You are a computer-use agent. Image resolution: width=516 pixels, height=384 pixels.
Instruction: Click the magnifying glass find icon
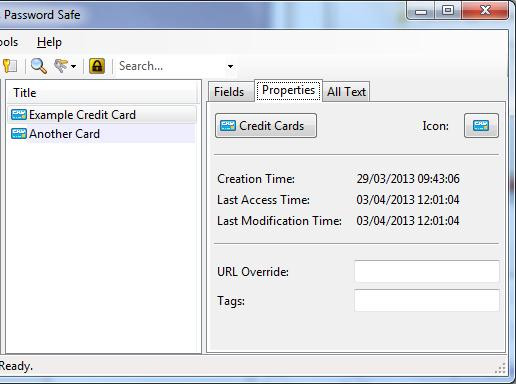click(x=39, y=66)
